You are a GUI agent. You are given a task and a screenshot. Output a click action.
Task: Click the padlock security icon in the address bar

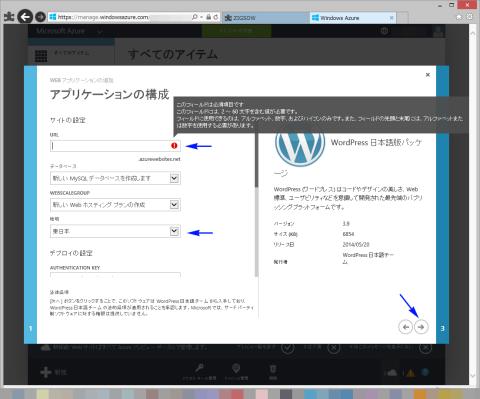click(208, 17)
